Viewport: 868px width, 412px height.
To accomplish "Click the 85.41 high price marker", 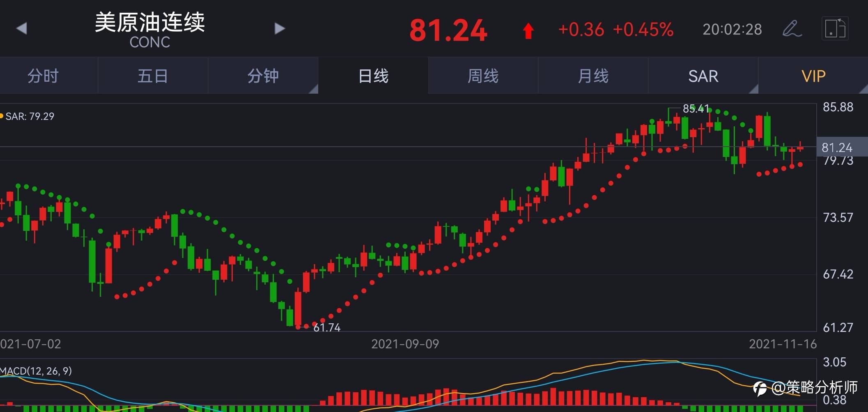I will coord(696,108).
